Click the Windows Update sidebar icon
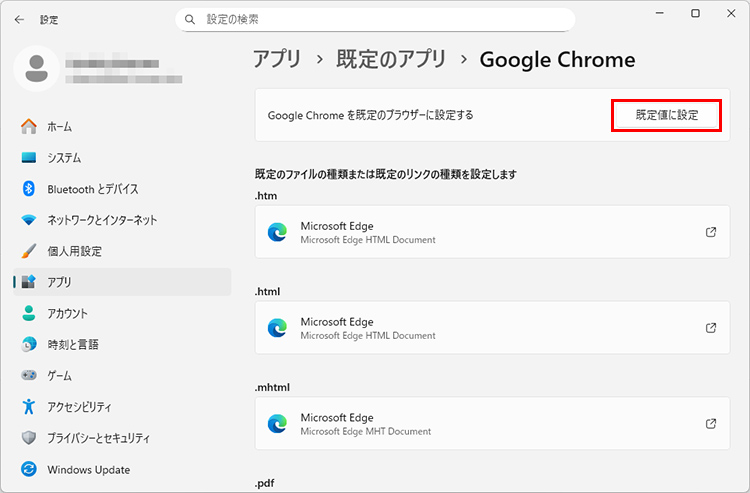 coord(29,469)
